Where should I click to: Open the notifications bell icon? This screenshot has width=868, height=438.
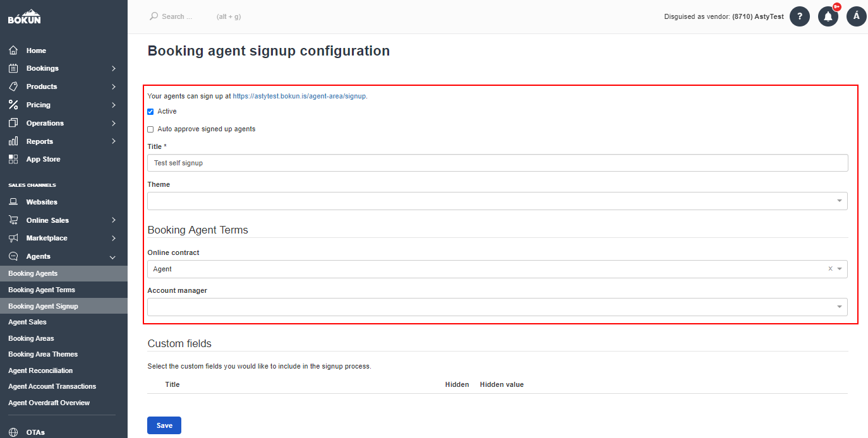pos(828,16)
